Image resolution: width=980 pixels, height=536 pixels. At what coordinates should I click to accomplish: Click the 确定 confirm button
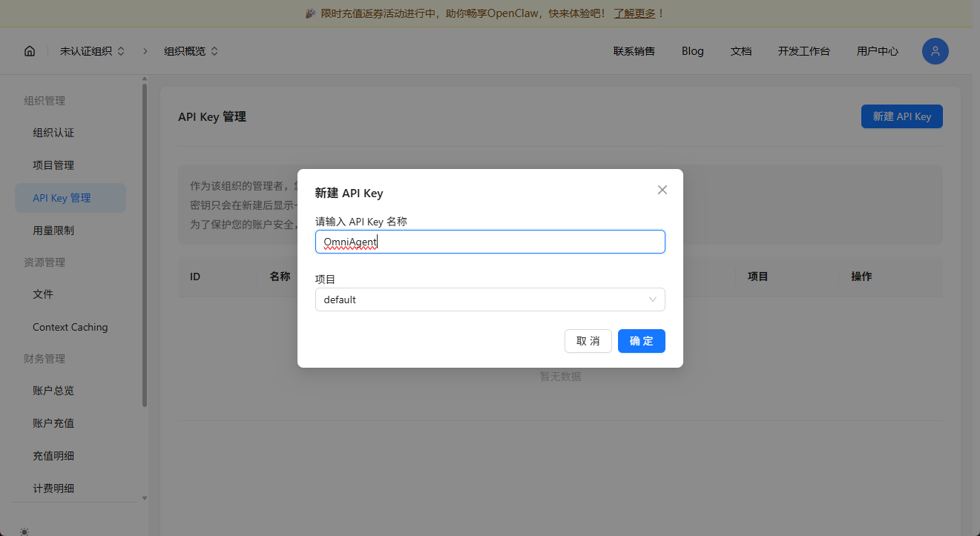point(641,341)
